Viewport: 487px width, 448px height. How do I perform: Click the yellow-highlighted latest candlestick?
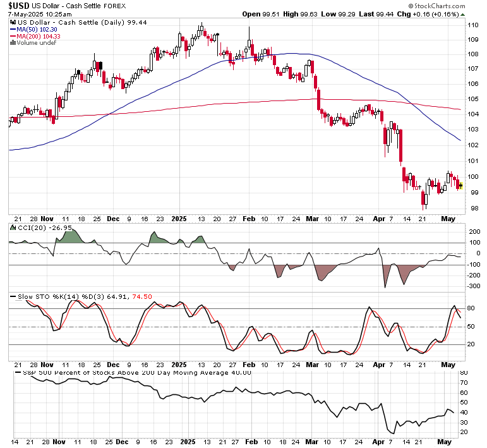460,186
